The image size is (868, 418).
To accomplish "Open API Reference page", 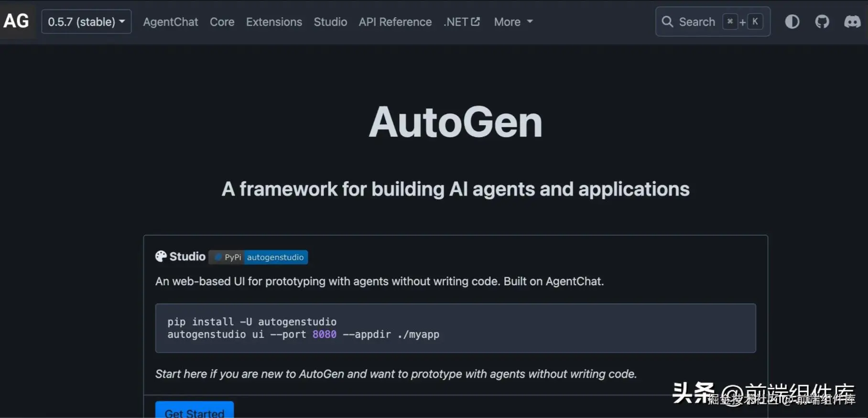I will (x=395, y=22).
